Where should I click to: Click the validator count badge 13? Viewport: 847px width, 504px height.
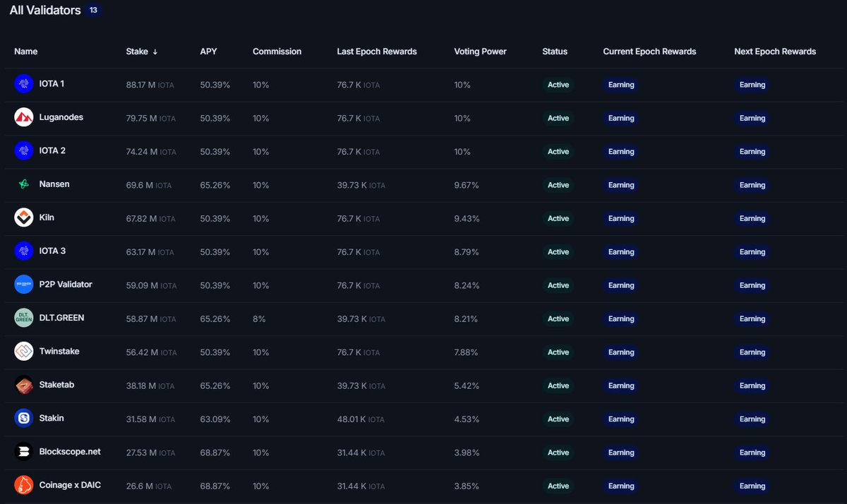click(93, 11)
